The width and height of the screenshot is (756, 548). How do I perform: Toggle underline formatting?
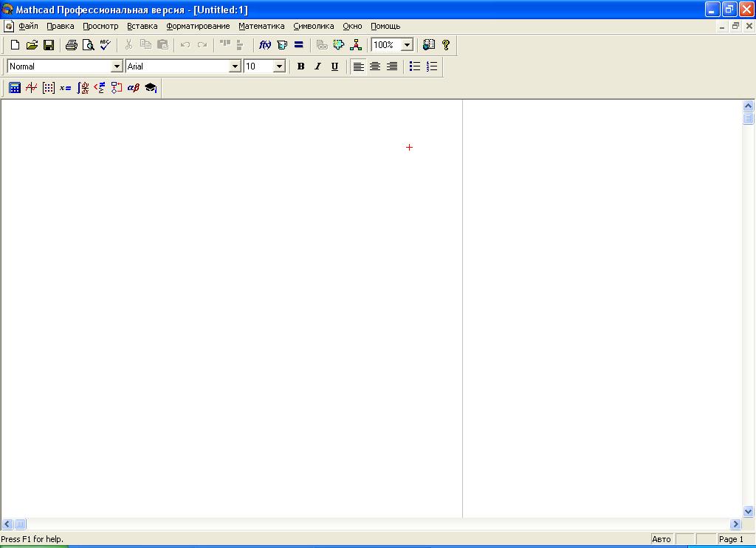point(334,66)
